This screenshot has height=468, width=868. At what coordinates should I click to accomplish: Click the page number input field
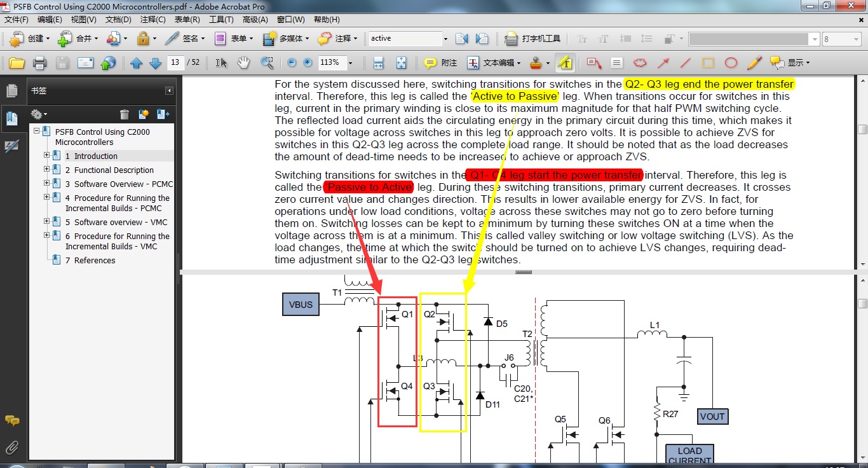175,63
